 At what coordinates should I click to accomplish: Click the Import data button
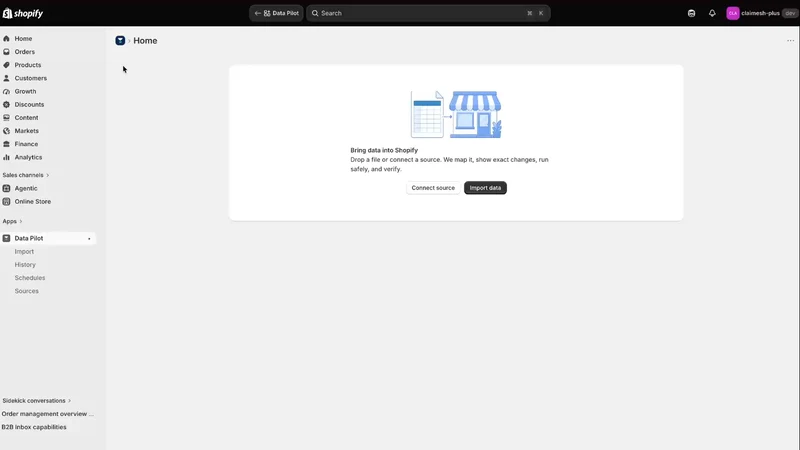tap(485, 188)
